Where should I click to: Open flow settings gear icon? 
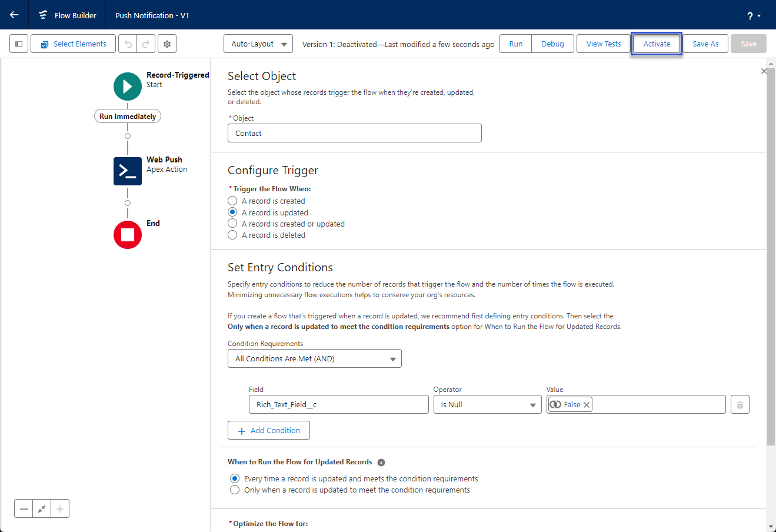point(167,44)
